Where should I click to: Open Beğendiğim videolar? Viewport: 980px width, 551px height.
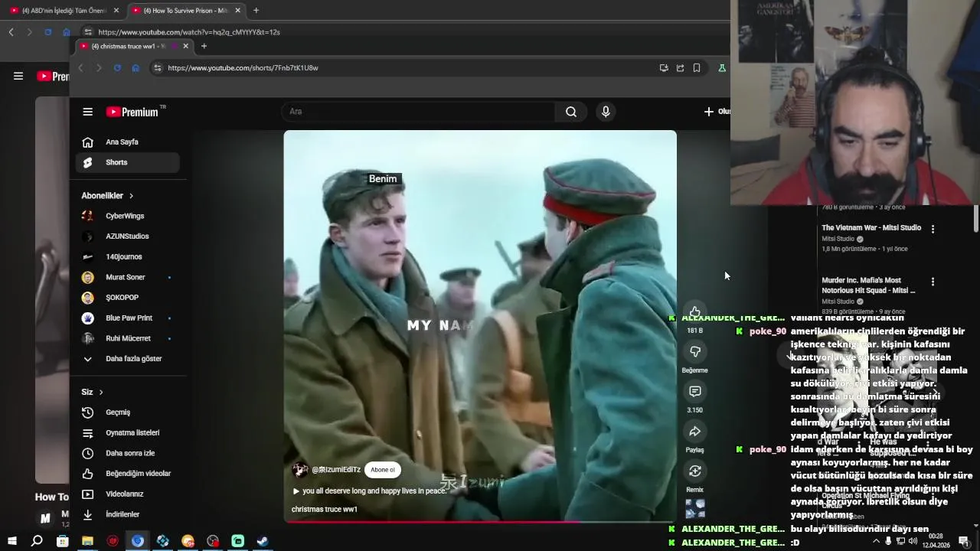(127, 474)
